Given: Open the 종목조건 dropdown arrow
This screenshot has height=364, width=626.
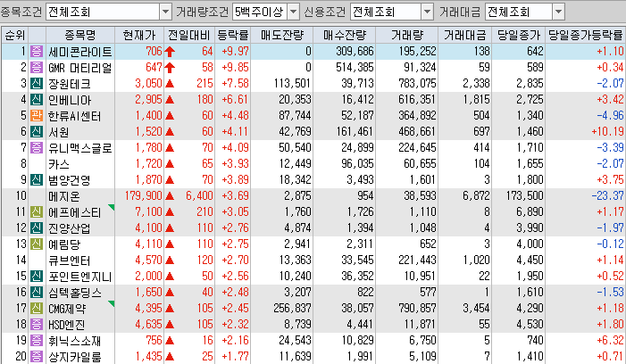Looking at the screenshot, I should pos(166,12).
